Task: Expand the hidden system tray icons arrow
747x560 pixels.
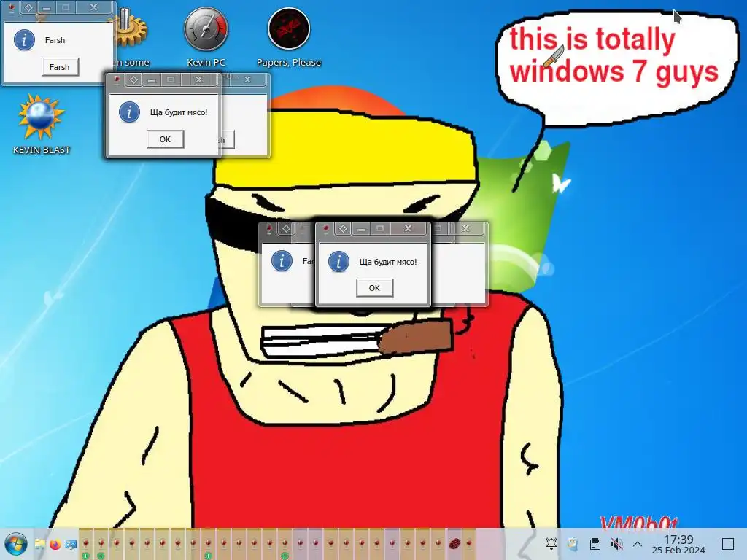Action: pyautogui.click(x=638, y=544)
